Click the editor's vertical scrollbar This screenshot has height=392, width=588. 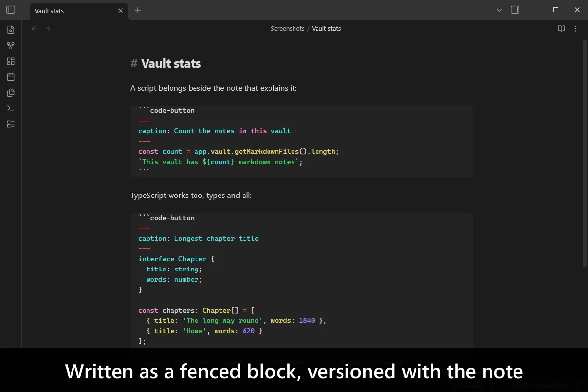585,154
